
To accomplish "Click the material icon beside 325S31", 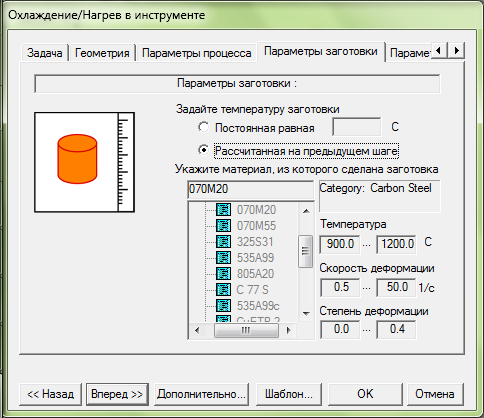I will point(223,242).
